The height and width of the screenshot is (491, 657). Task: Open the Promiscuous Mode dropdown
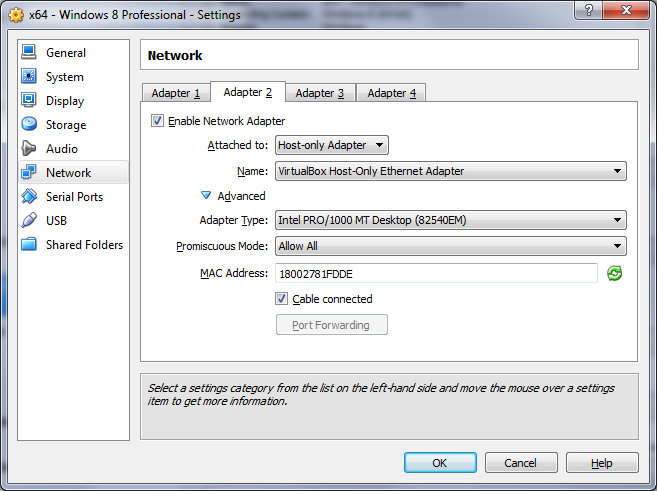coord(450,246)
